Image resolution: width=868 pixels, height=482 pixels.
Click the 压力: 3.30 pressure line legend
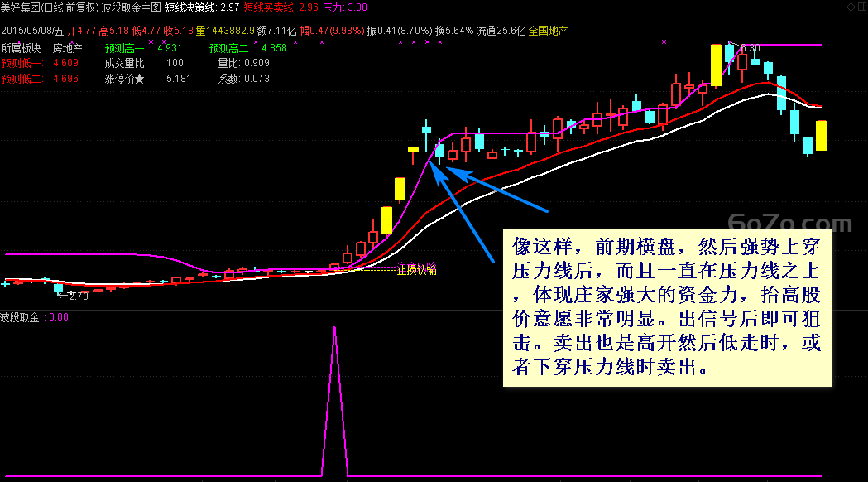[345, 7]
